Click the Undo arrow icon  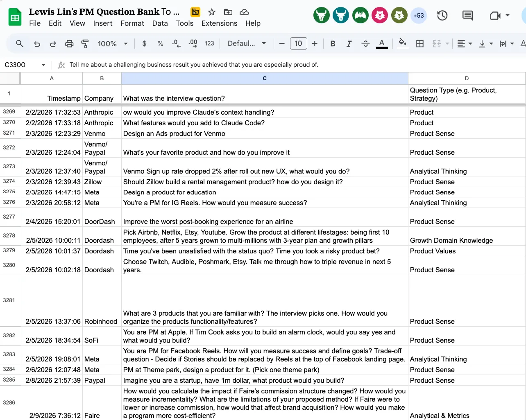37,43
